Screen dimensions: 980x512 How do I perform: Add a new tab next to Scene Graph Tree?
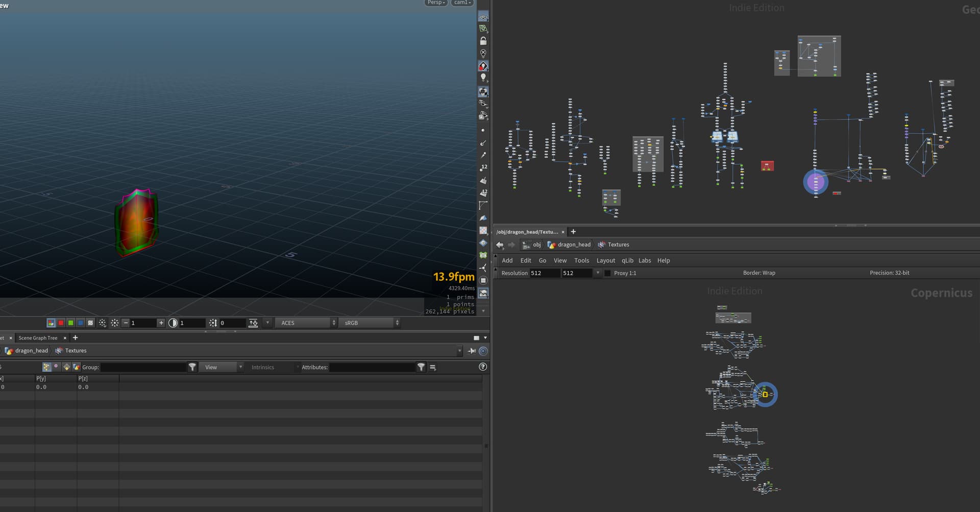76,338
